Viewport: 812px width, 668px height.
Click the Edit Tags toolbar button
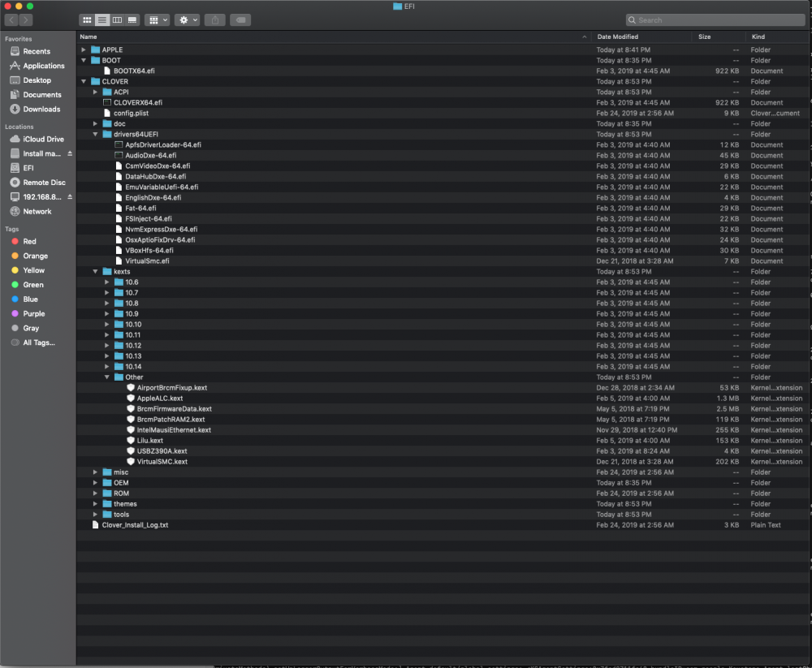tap(241, 20)
